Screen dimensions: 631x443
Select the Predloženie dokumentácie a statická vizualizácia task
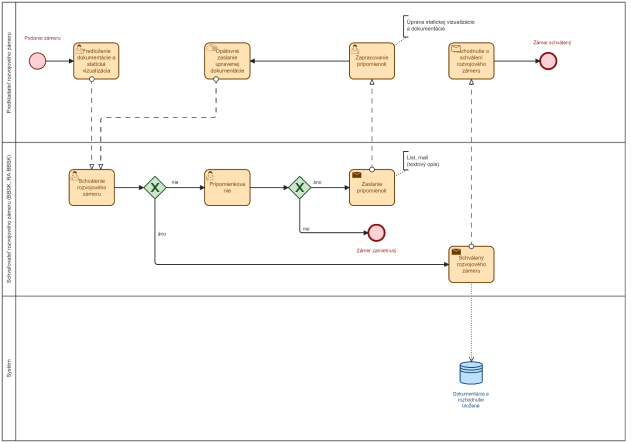coord(96,61)
